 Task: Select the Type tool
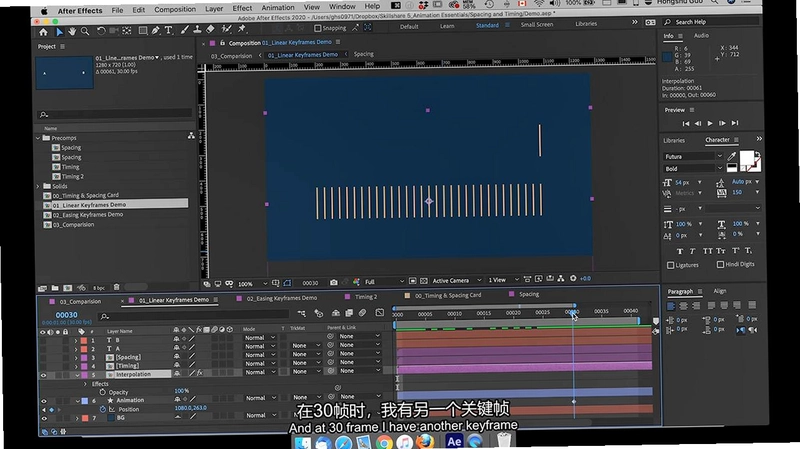[x=169, y=31]
